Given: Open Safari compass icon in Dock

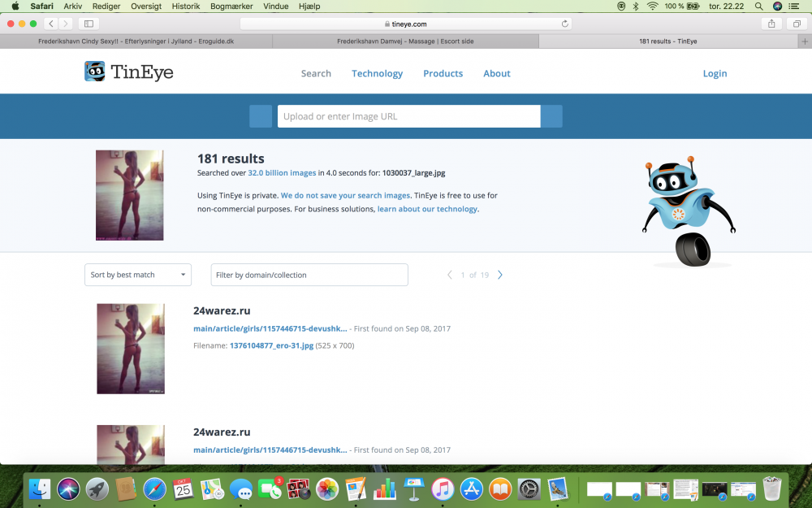Looking at the screenshot, I should click(x=155, y=488).
